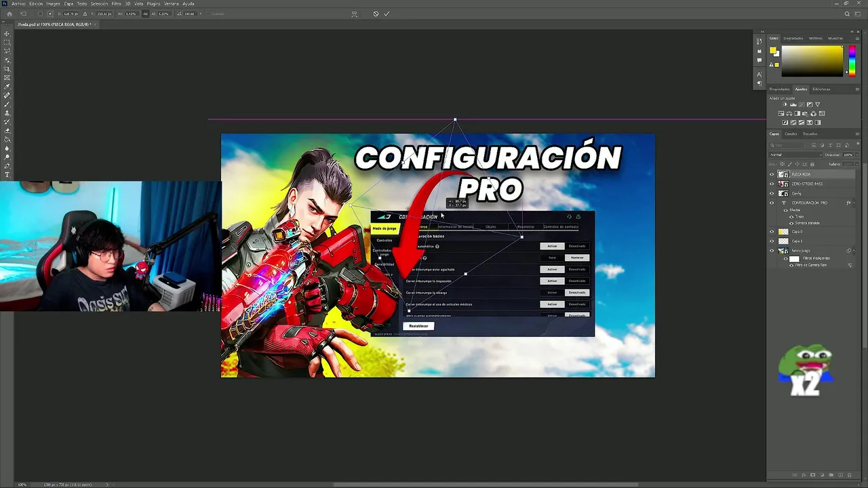Select the Crop tool
The width and height of the screenshot is (868, 488).
[7, 68]
